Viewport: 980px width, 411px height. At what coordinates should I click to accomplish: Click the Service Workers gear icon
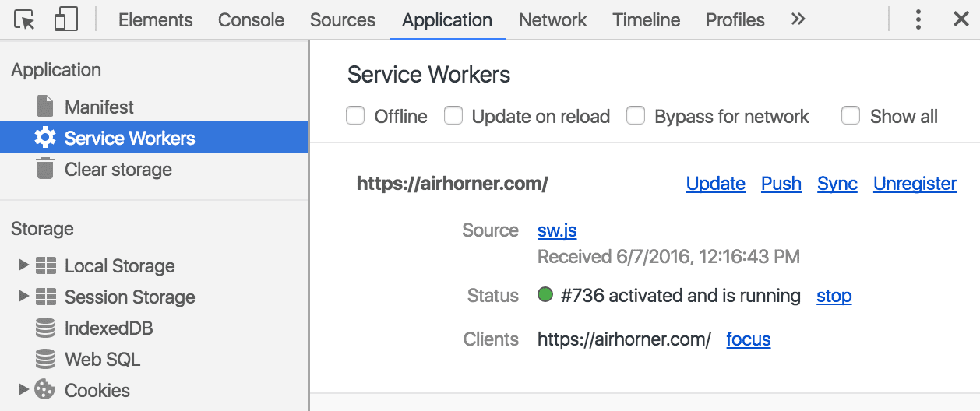click(45, 139)
